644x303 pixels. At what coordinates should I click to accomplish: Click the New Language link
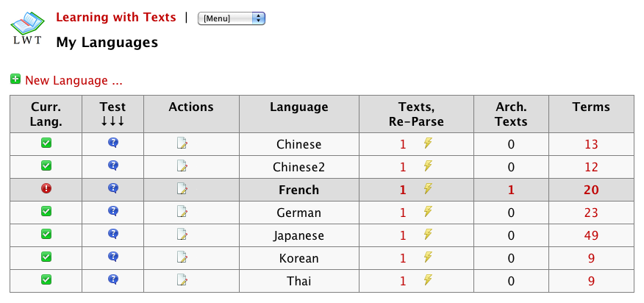point(74,80)
